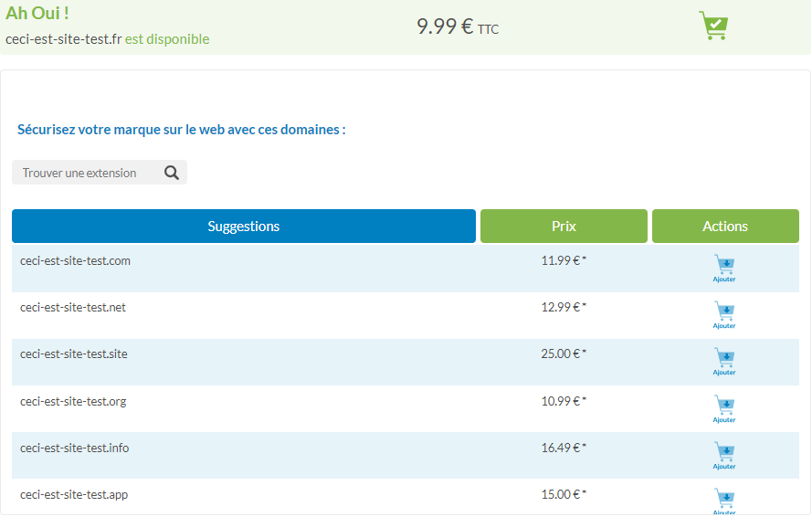Select the ceci-est-site-test.info domain name
This screenshot has height=517, width=812.
coord(75,448)
